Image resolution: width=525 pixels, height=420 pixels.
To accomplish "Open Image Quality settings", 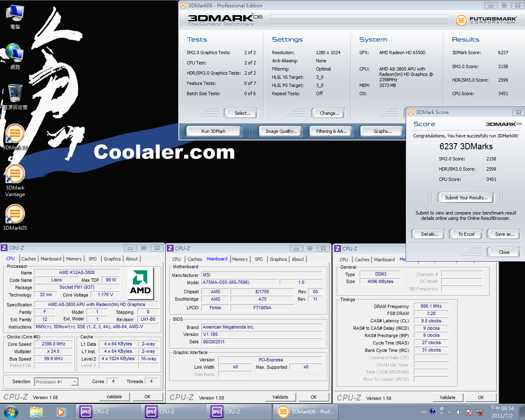I will pyautogui.click(x=281, y=131).
